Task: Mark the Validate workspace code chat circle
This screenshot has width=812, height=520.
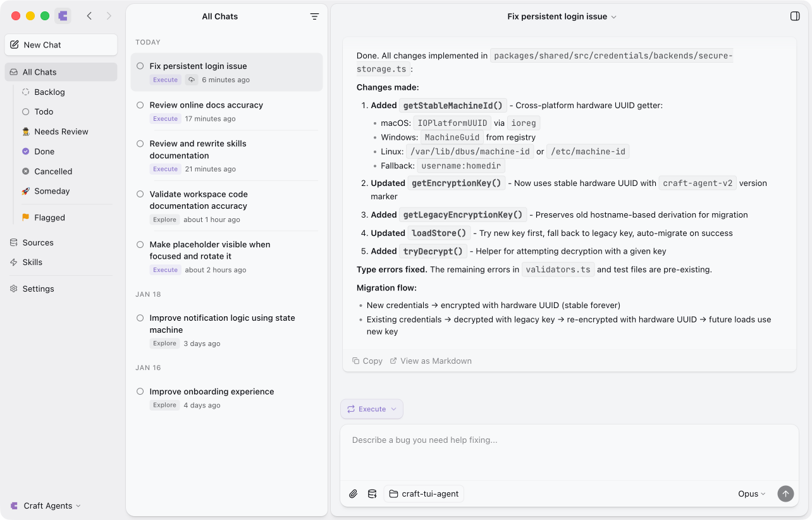Action: [140, 194]
